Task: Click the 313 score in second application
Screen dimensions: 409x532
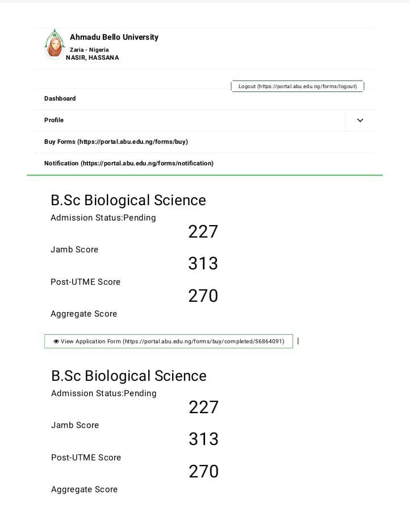Action: point(203,439)
